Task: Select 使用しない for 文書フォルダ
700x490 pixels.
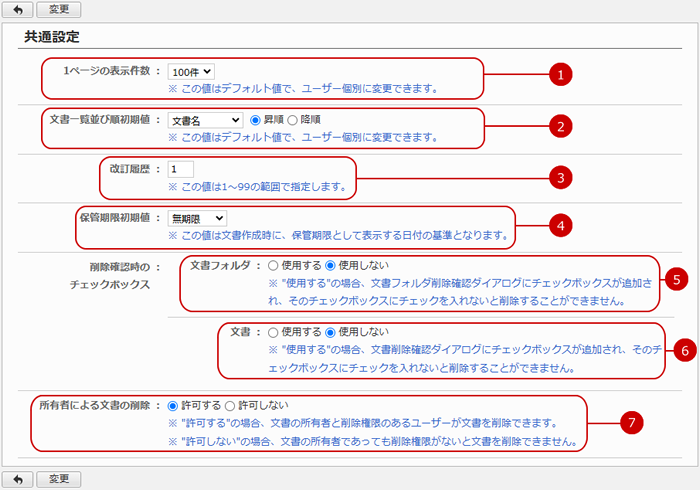Action: coord(330,266)
